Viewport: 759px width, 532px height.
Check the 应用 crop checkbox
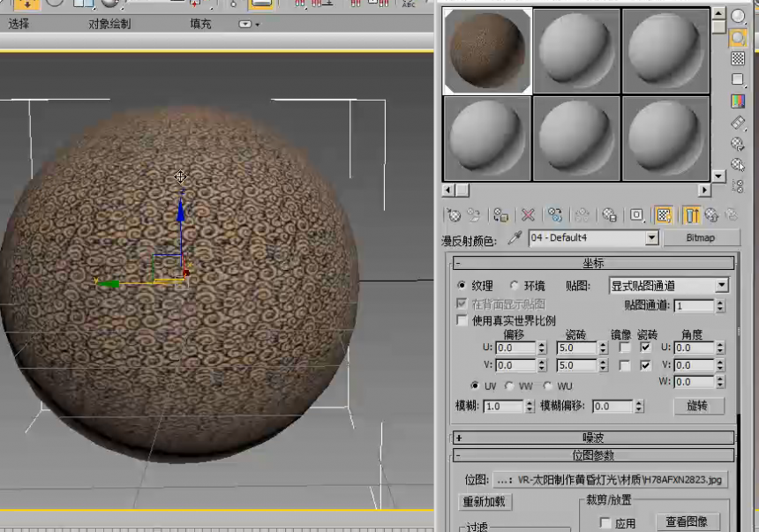pyautogui.click(x=605, y=523)
